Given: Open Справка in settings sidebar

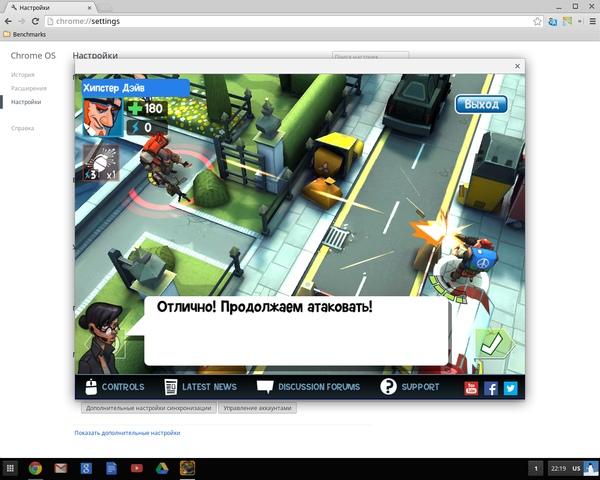Looking at the screenshot, I should click(x=23, y=128).
